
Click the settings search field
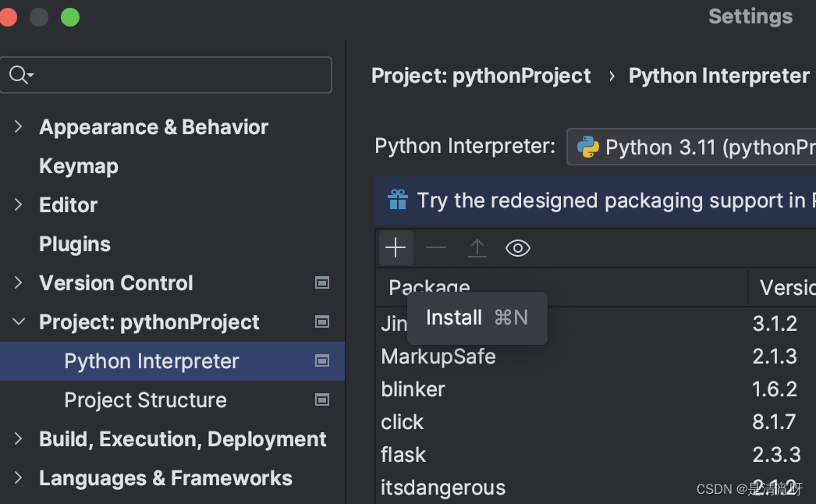tap(179, 75)
